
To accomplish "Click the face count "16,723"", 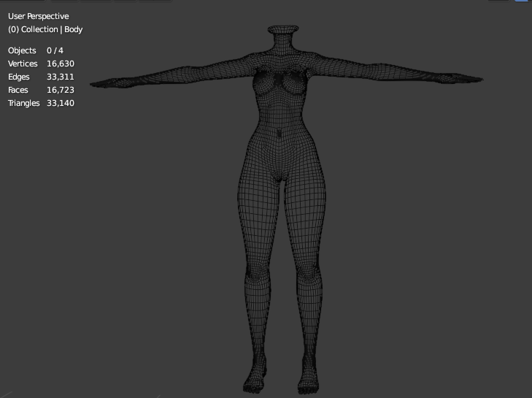I will click(61, 90).
